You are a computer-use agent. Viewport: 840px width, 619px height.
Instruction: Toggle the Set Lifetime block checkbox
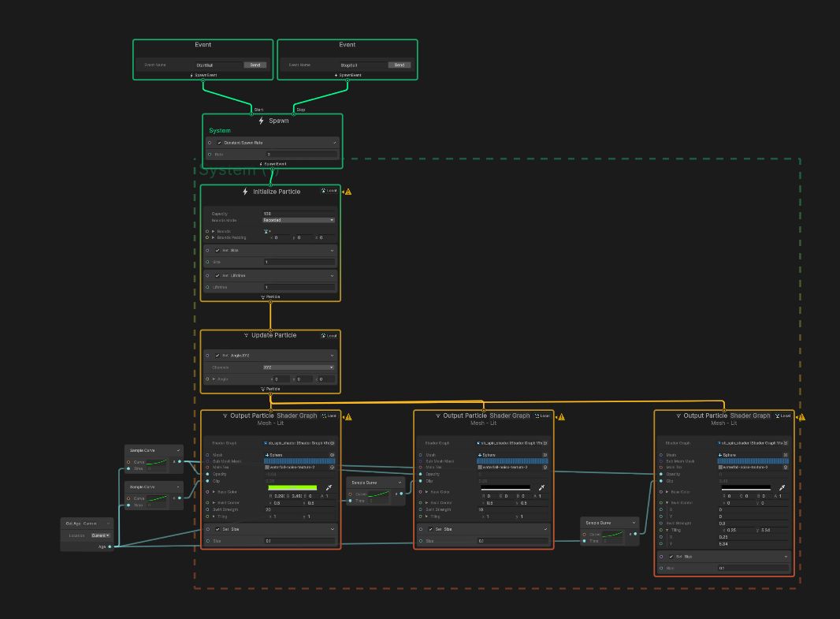[217, 276]
